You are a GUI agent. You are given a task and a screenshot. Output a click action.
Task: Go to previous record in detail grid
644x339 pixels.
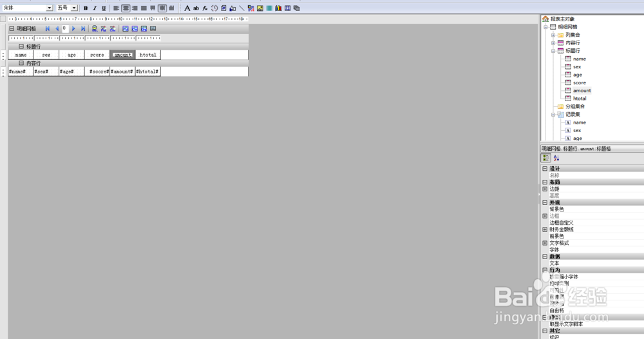pyautogui.click(x=57, y=29)
